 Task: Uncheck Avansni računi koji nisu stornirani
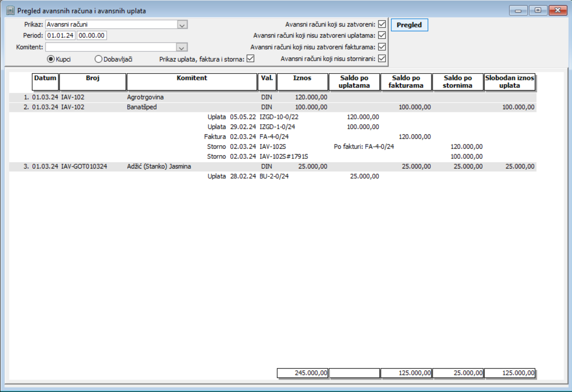click(382, 59)
